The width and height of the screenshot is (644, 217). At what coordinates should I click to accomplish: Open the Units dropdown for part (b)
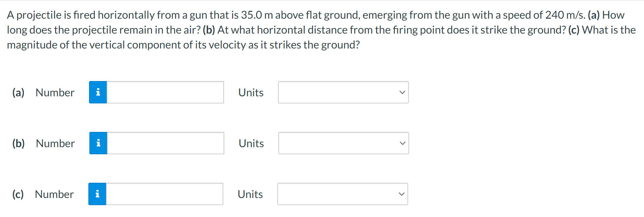(x=343, y=143)
